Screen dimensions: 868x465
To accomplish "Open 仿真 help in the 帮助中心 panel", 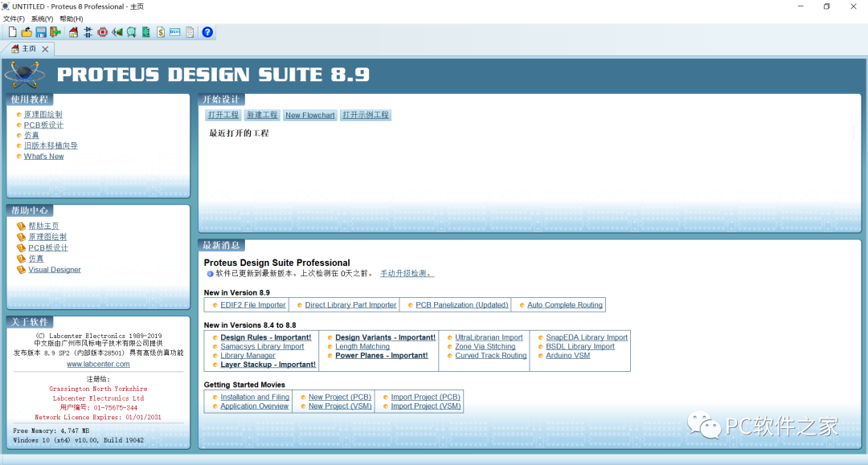I will [36, 259].
